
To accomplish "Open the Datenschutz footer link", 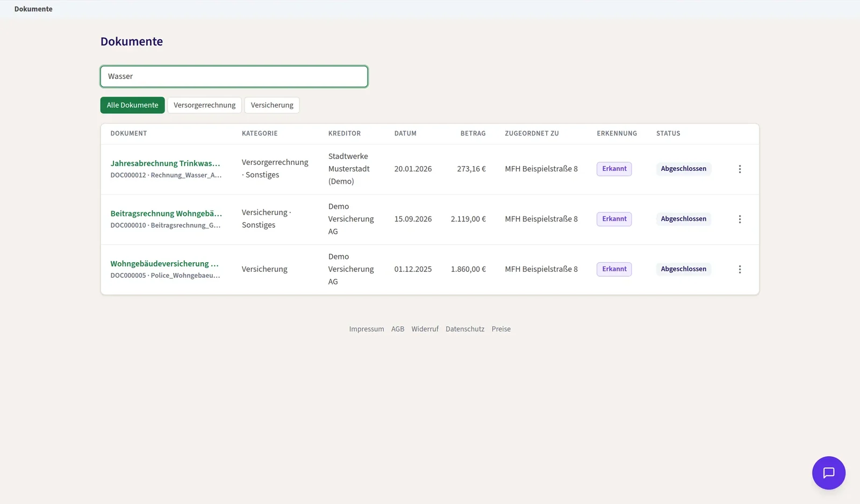I will [x=465, y=329].
